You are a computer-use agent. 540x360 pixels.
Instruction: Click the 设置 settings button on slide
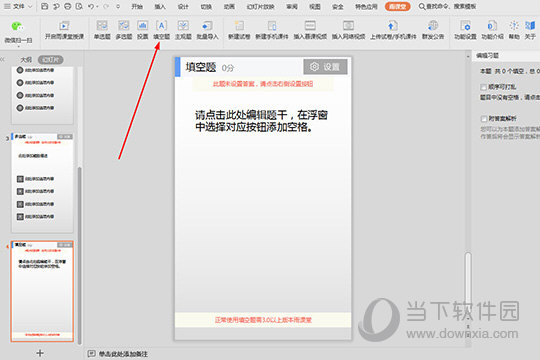[325, 66]
